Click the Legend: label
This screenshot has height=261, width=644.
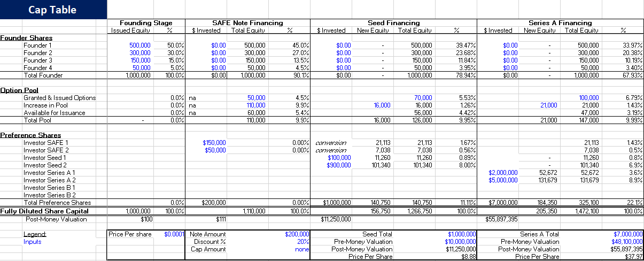[x=35, y=234]
